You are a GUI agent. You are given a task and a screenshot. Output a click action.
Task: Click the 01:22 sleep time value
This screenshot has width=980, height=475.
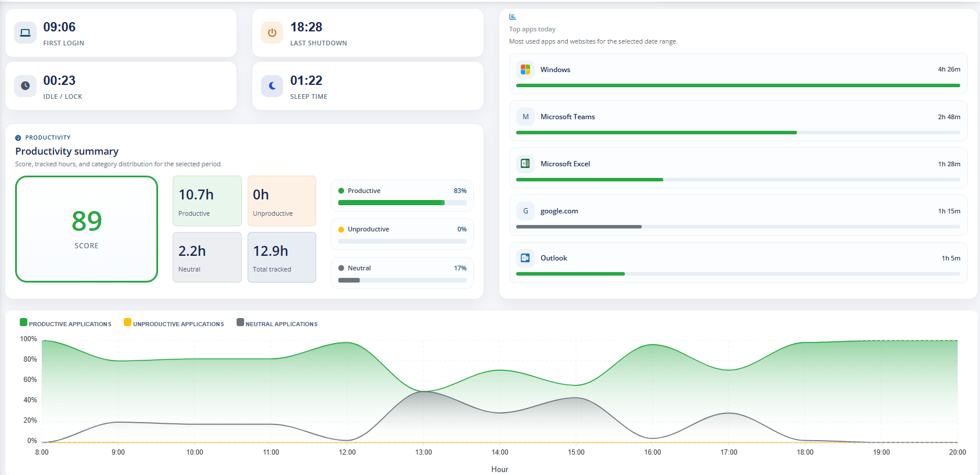tap(306, 81)
